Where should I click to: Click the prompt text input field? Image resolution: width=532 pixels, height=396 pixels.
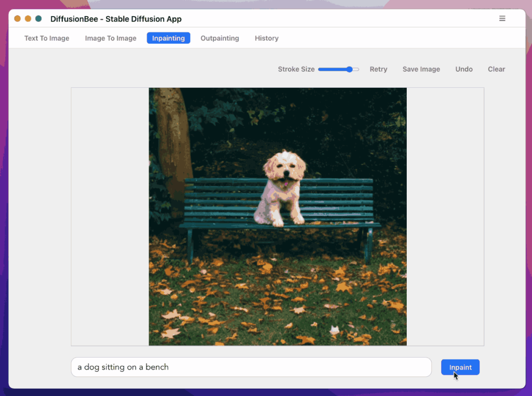[251, 367]
